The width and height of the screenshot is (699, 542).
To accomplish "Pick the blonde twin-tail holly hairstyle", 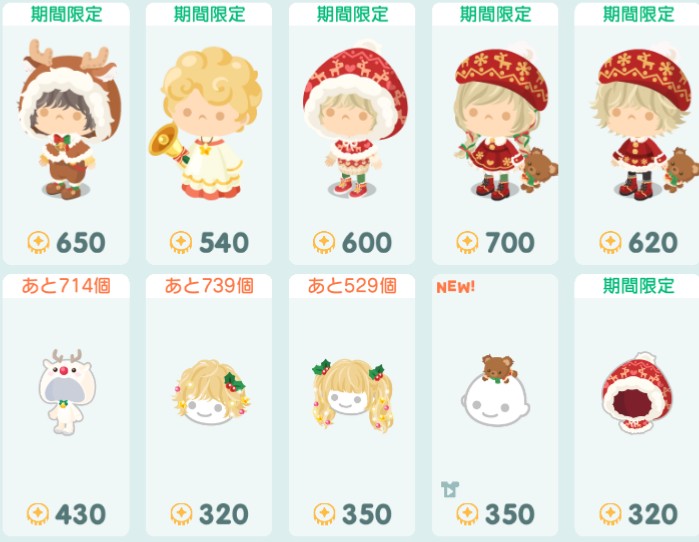I will [353, 394].
